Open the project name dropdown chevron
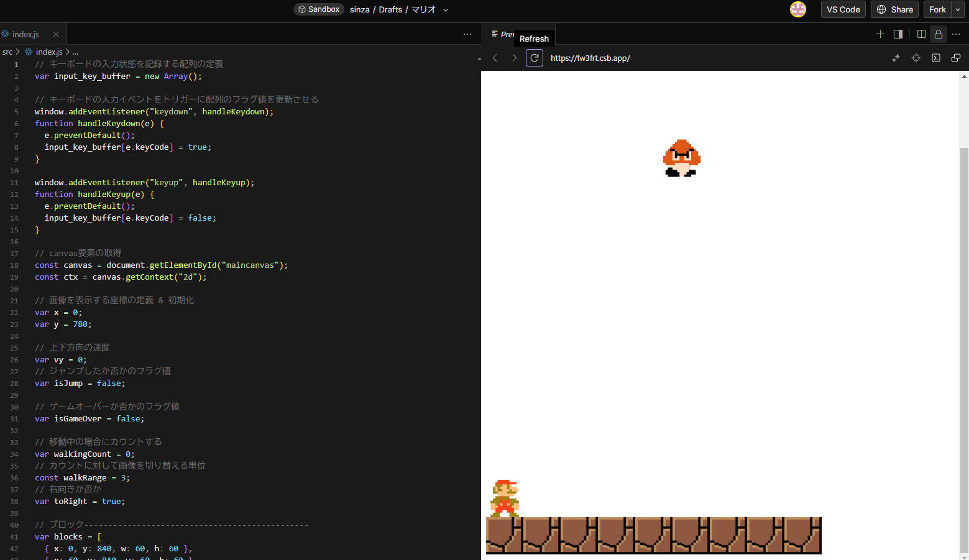Viewport: 969px width, 560px height. (x=446, y=10)
